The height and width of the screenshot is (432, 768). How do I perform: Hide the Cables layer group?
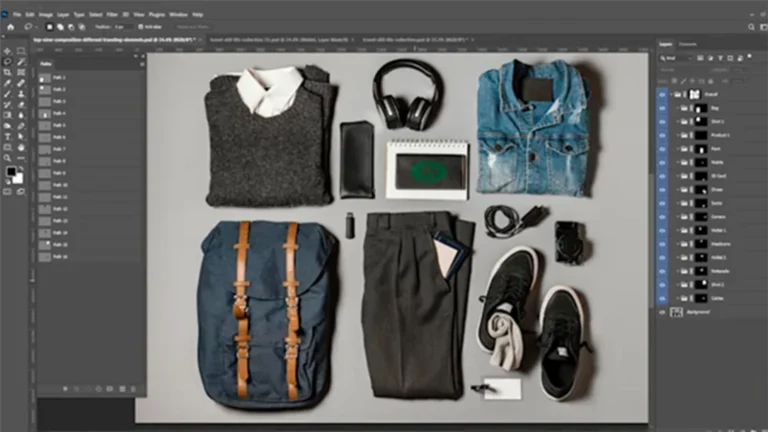coord(662,298)
